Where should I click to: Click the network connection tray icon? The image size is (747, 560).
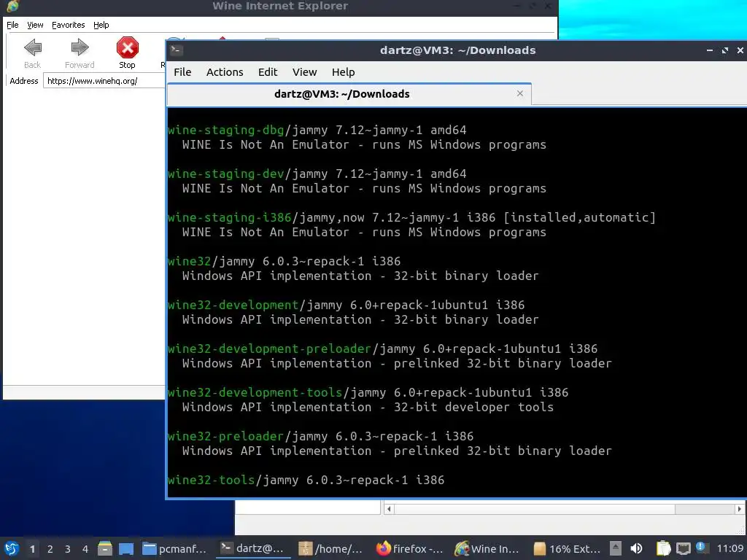pos(683,548)
